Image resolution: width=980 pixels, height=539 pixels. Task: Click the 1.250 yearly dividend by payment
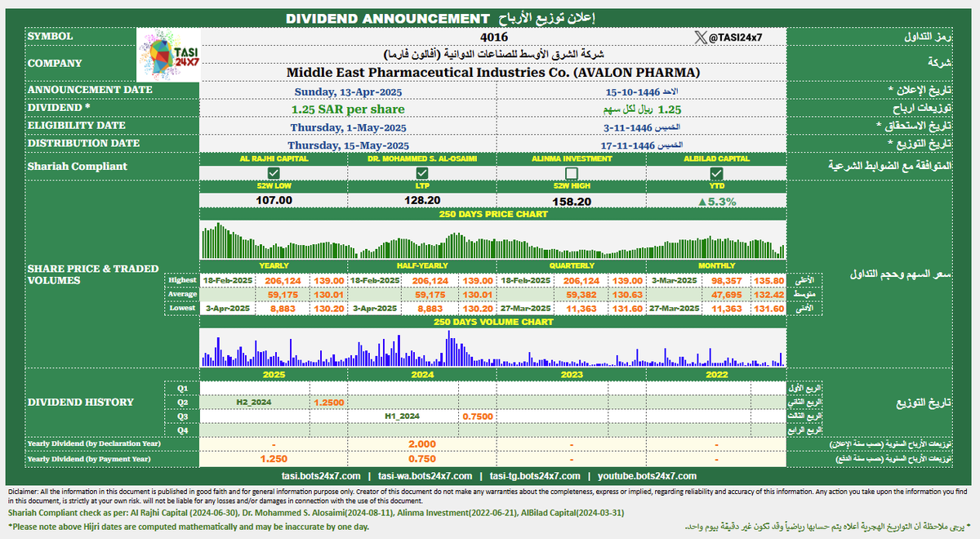click(x=274, y=459)
